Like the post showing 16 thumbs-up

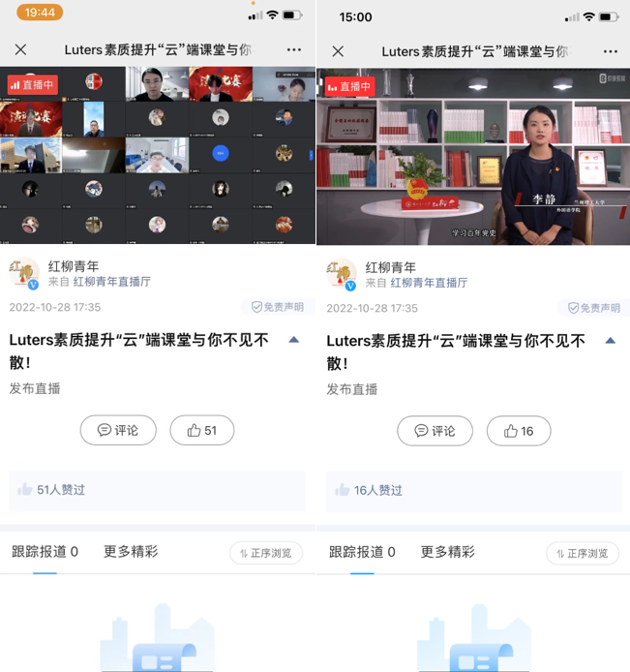519,431
